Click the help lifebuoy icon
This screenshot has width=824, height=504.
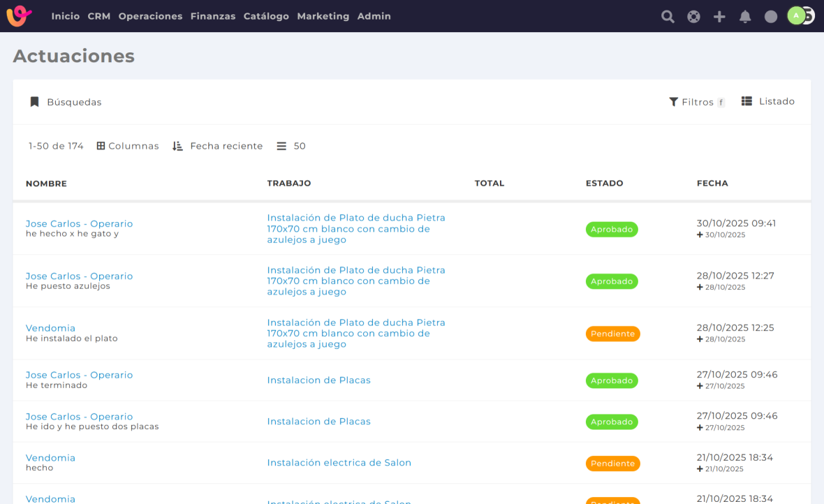[x=693, y=17]
